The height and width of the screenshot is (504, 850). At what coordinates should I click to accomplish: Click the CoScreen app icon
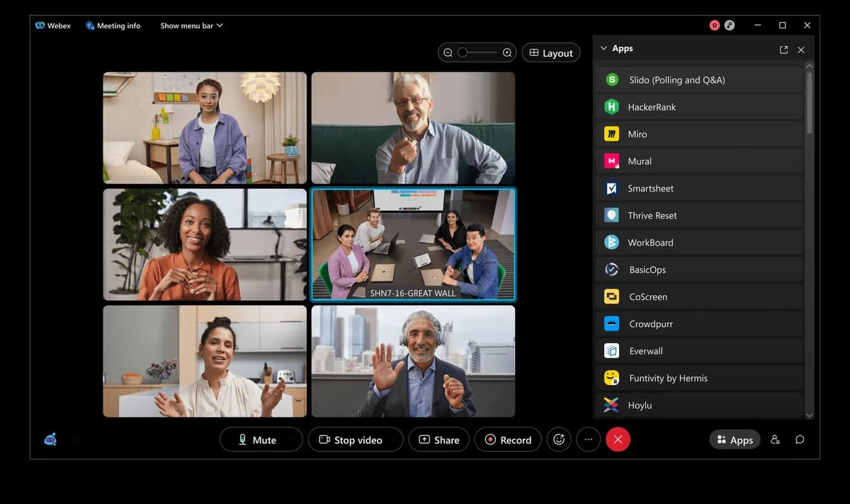[x=611, y=297]
